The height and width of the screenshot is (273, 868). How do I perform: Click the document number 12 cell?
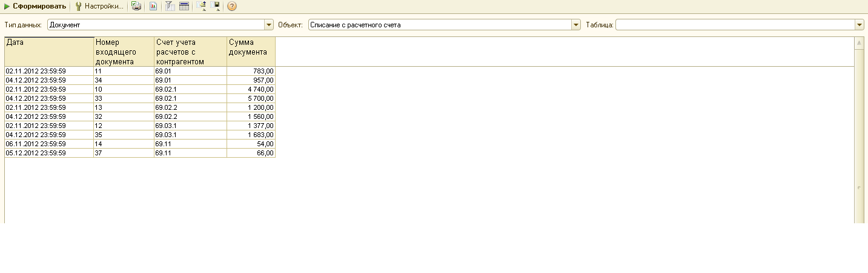tap(124, 126)
